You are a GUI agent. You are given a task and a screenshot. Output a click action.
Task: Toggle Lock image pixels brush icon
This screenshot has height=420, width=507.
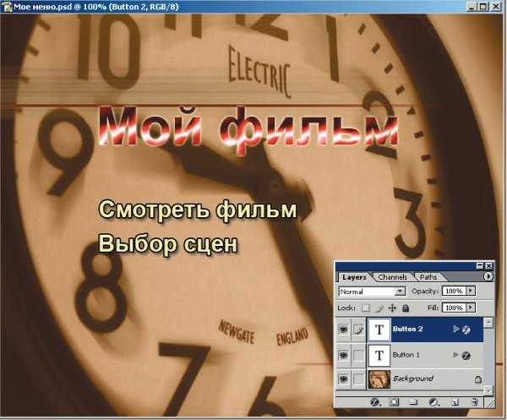click(x=379, y=308)
